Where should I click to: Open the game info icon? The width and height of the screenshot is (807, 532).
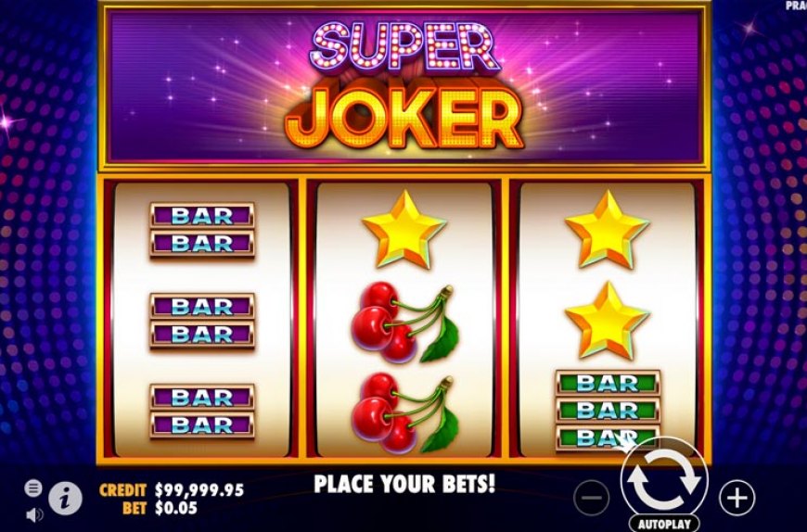pos(65,498)
